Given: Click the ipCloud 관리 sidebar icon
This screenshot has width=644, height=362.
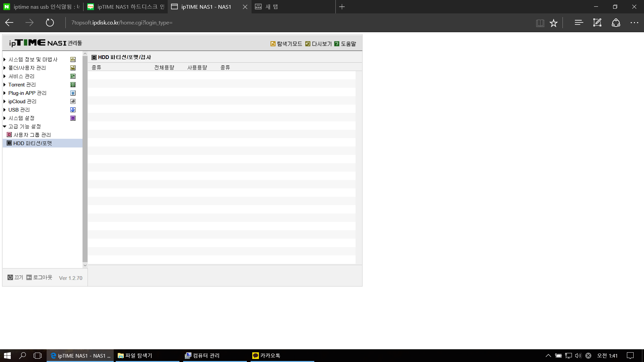Looking at the screenshot, I should pos(73,101).
